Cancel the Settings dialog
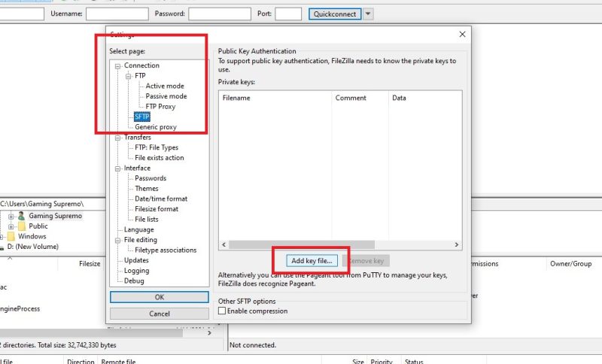602x364 pixels. (x=160, y=314)
